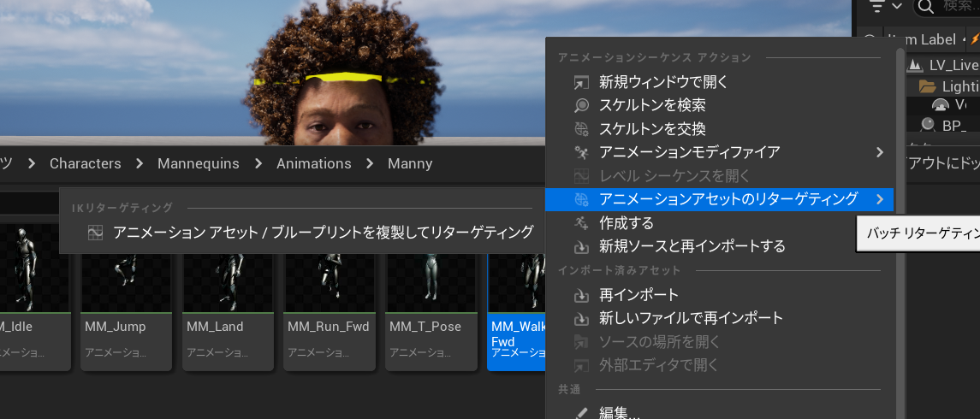Viewport: 980px width, 419px height.
Task: Select the Lighting folder in the Outliner
Action: pos(953,86)
